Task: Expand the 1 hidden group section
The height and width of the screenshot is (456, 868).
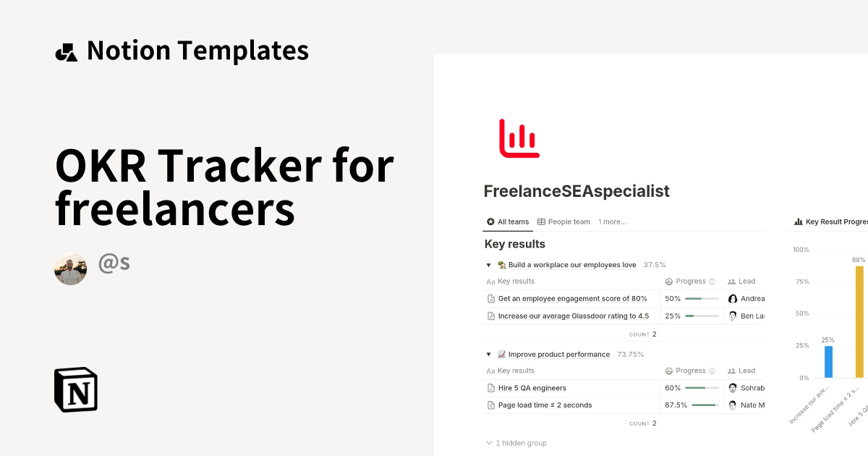Action: click(x=488, y=442)
